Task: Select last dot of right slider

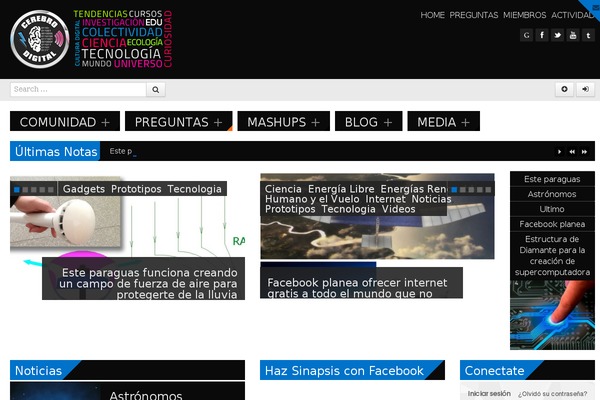Action: pyautogui.click(x=488, y=189)
